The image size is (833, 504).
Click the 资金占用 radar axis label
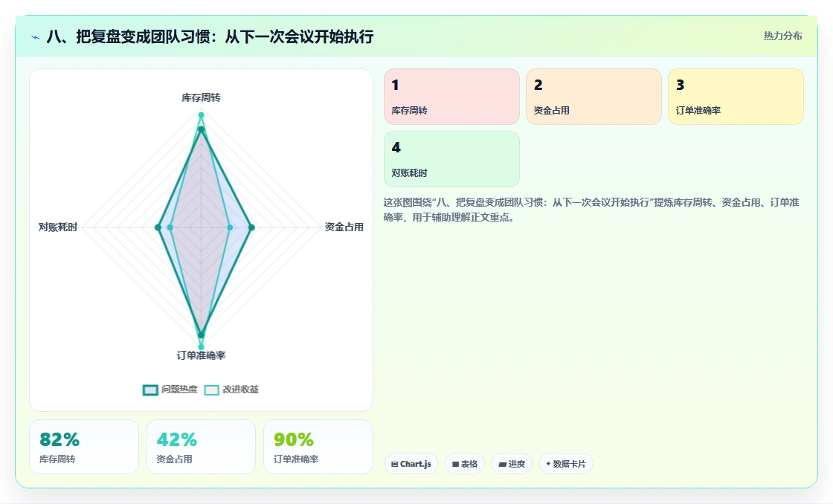tap(344, 227)
